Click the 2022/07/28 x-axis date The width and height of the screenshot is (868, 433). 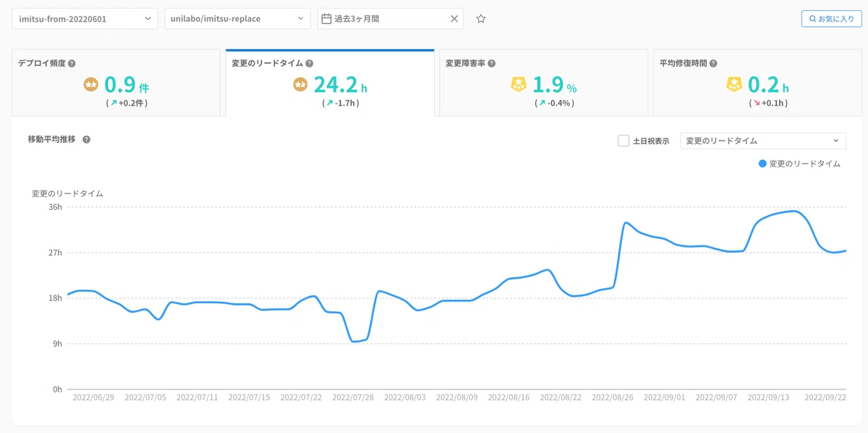353,397
